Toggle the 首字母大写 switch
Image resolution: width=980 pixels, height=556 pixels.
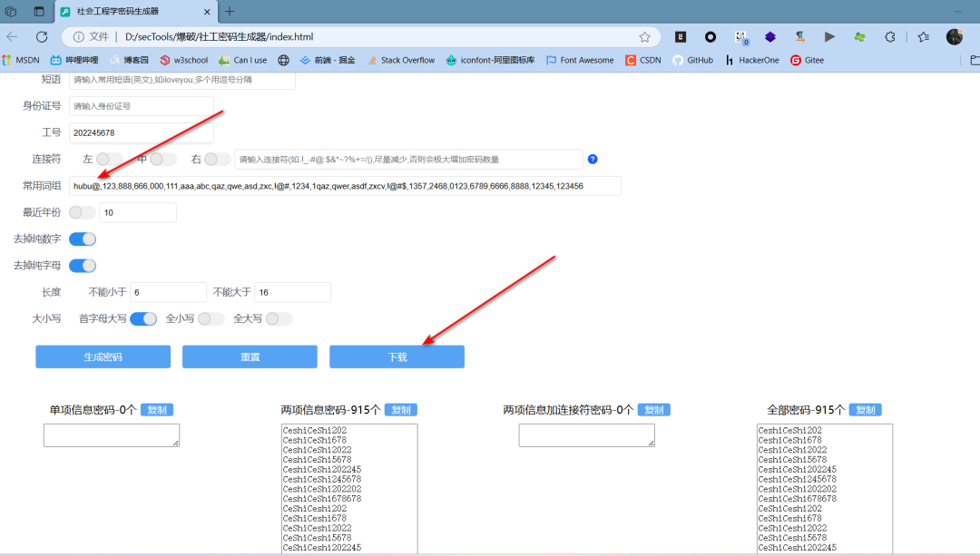coord(143,318)
